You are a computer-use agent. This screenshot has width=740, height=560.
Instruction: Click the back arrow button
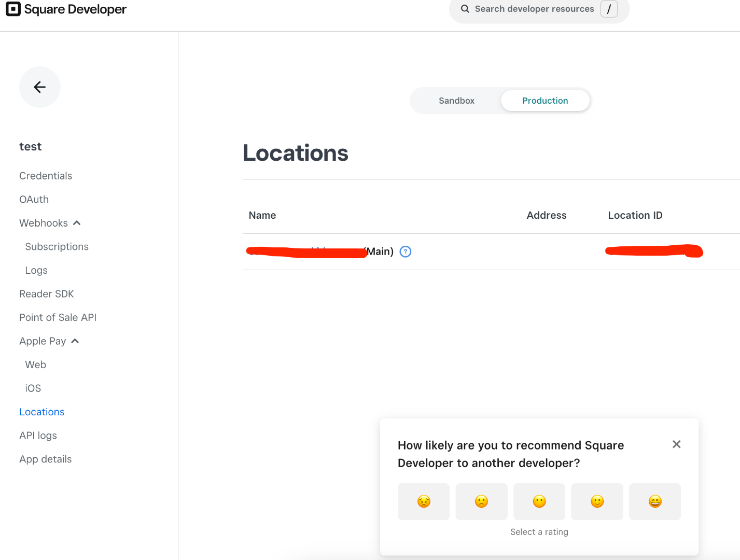click(x=40, y=87)
